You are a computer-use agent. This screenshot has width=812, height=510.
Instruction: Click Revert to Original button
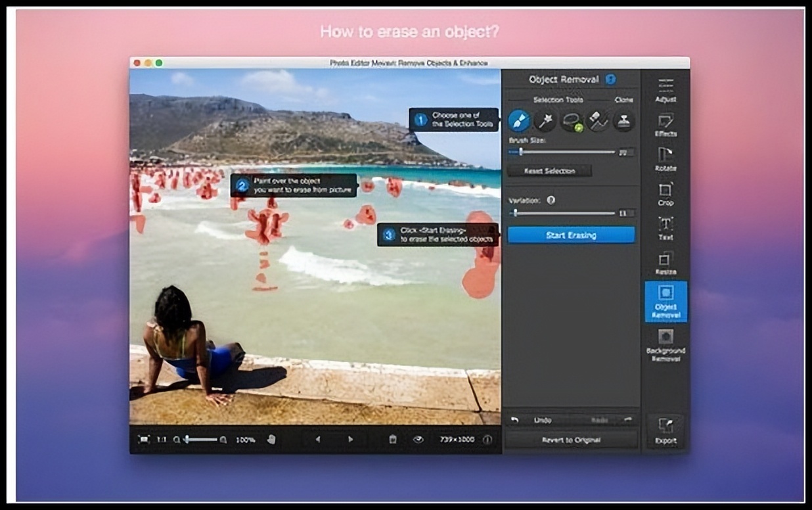571,440
